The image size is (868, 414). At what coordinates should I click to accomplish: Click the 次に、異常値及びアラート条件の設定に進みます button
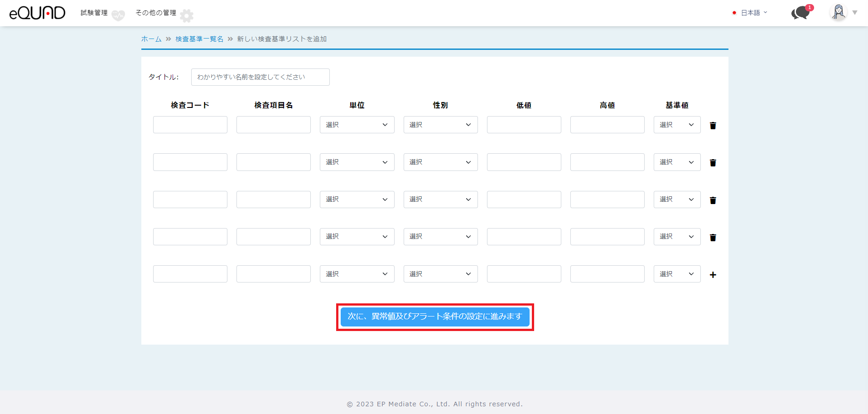[x=434, y=317]
